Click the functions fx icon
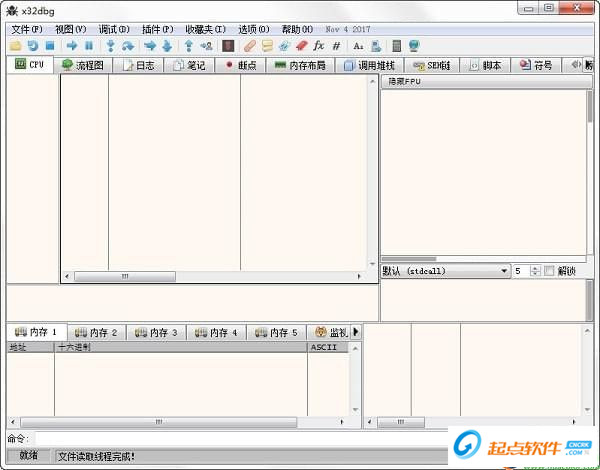The width and height of the screenshot is (600, 470). coord(318,46)
